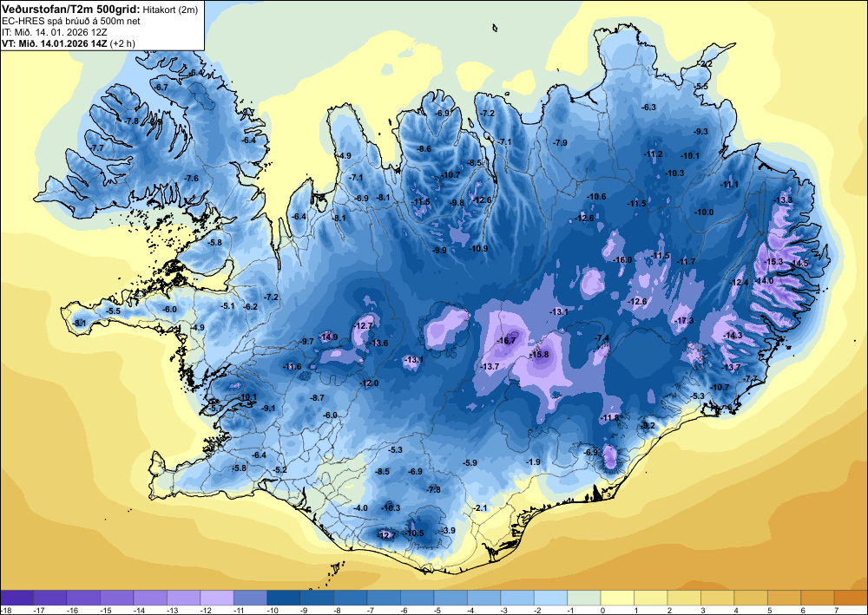Click the -6.3 temperature label
Screen dimensions: 868x615
(x=648, y=108)
